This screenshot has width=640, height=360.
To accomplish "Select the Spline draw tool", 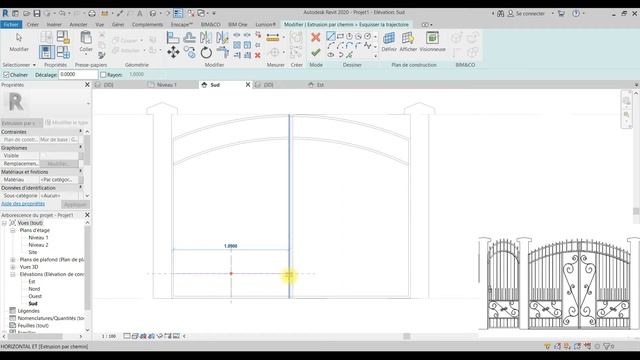I will tap(368, 46).
